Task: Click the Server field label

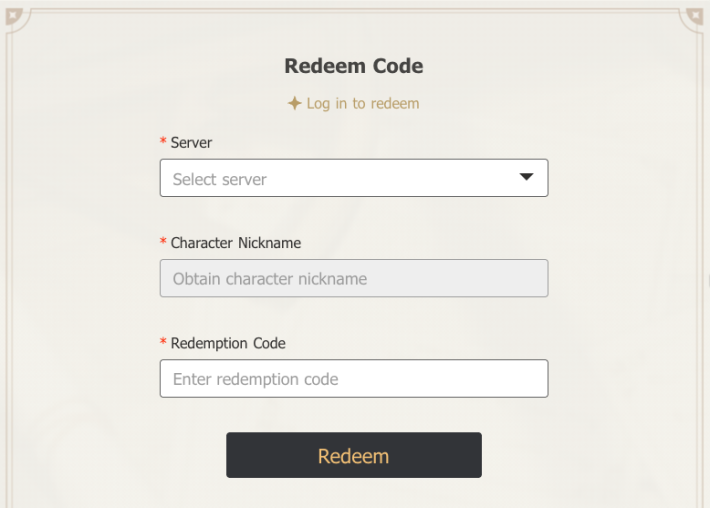Action: [x=191, y=143]
